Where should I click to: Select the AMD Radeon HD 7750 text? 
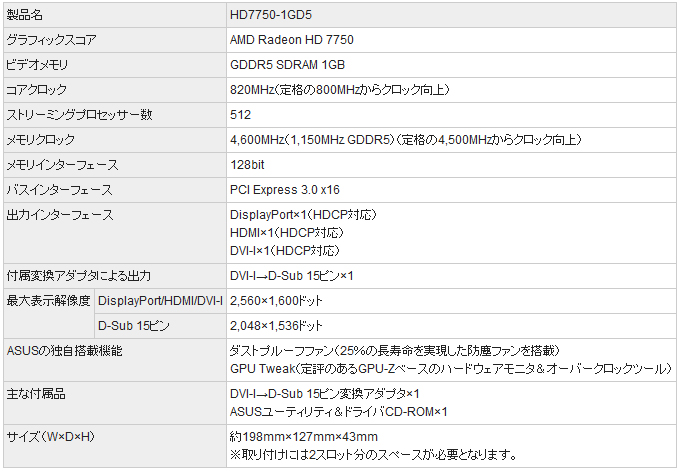pos(291,40)
